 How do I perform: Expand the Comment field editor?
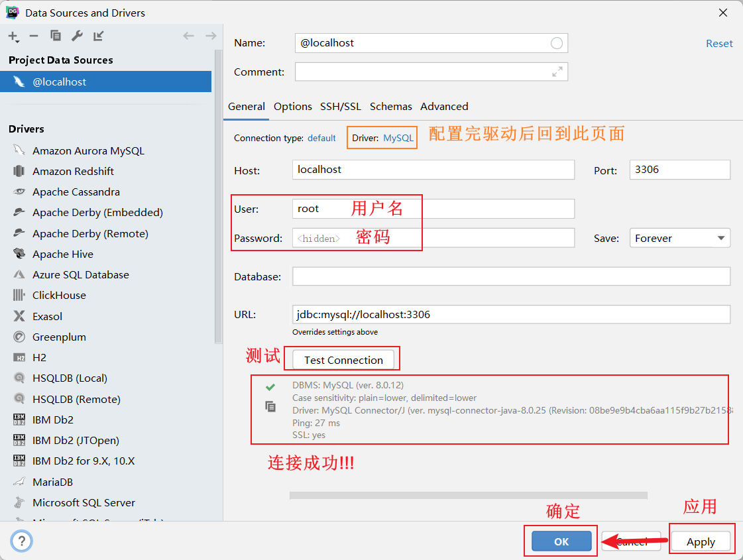(x=557, y=72)
